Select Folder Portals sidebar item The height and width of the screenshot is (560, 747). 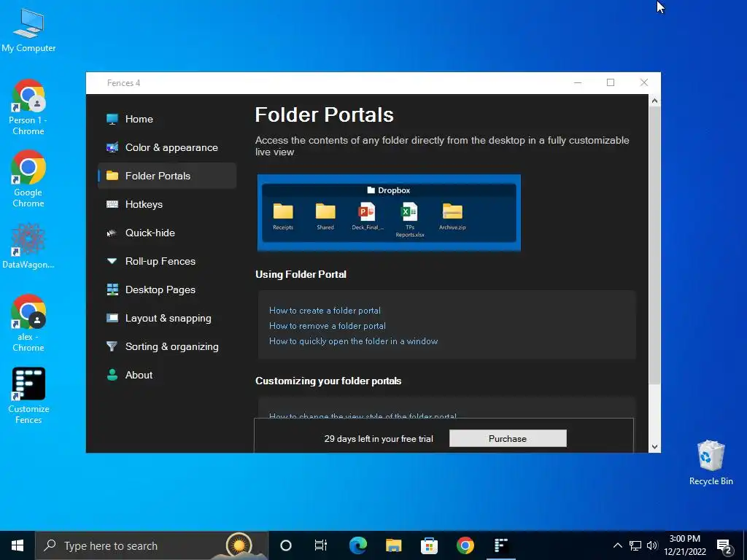pyautogui.click(x=167, y=176)
